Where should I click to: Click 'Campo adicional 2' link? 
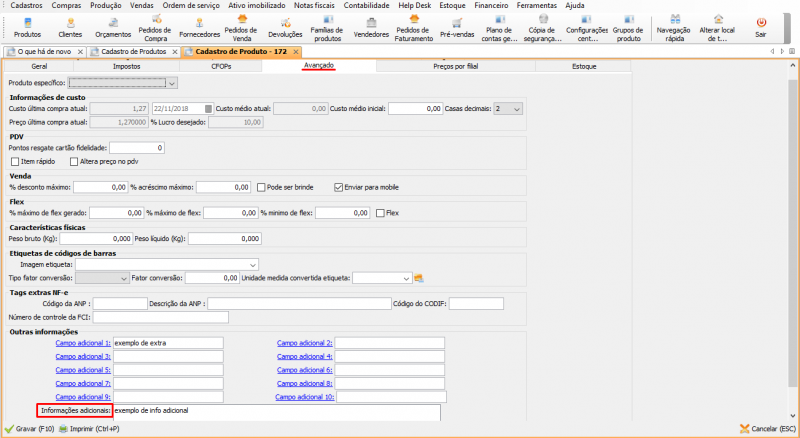click(305, 343)
